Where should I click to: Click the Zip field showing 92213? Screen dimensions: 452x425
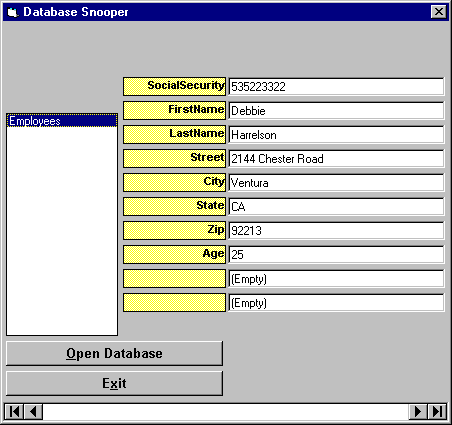(336, 231)
